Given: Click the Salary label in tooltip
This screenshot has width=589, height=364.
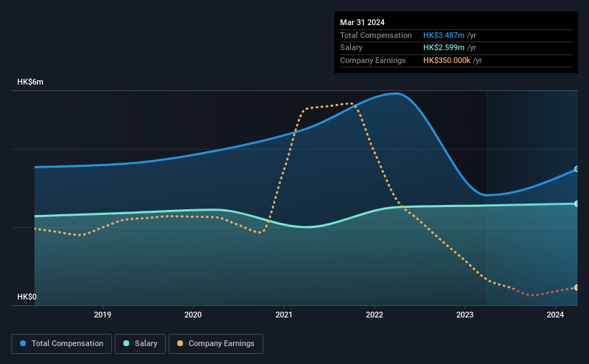Looking at the screenshot, I should pyautogui.click(x=352, y=48).
